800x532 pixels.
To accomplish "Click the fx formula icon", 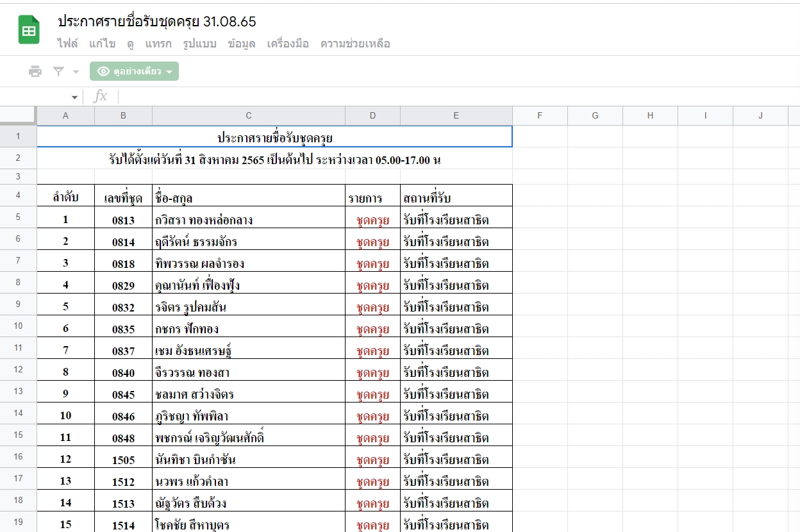I will tap(100, 97).
